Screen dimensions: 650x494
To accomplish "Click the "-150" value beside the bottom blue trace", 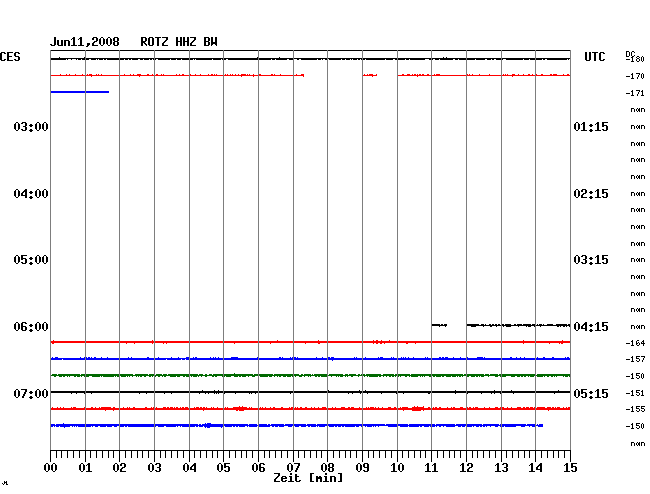I will pyautogui.click(x=635, y=426).
